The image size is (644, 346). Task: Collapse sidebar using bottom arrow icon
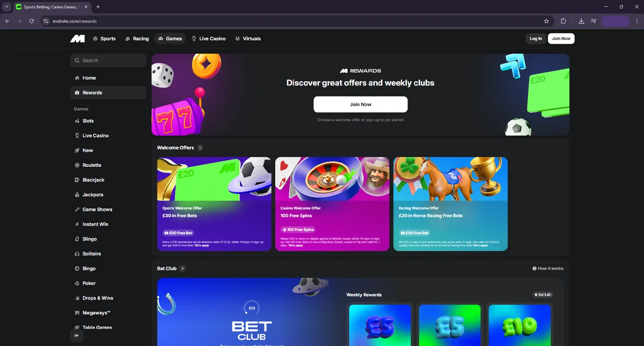pyautogui.click(x=76, y=335)
